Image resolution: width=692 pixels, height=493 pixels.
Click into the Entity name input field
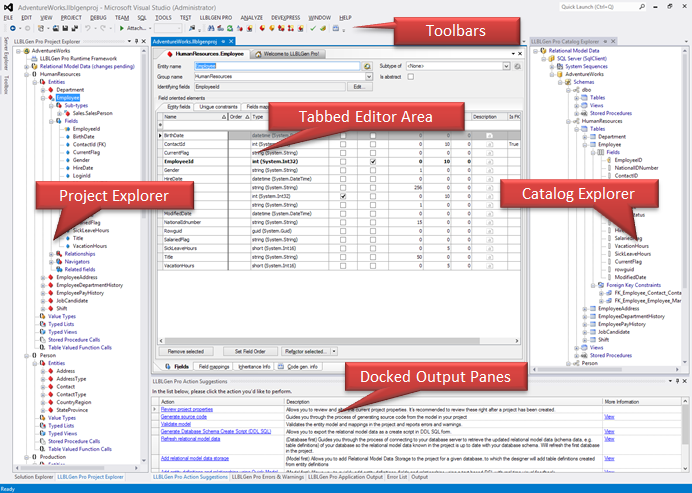[x=277, y=66]
